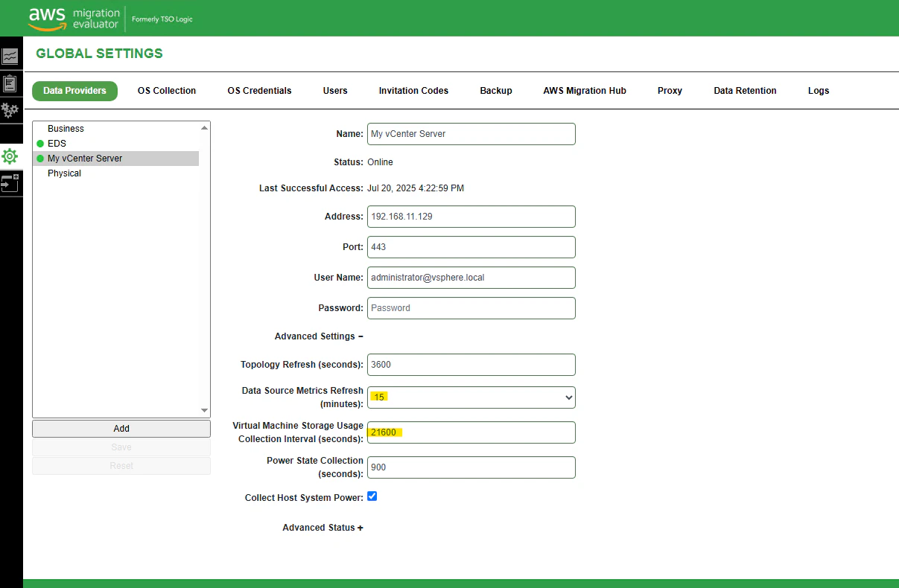Collapse the Advanced Settings section
This screenshot has width=899, height=588.
319,336
